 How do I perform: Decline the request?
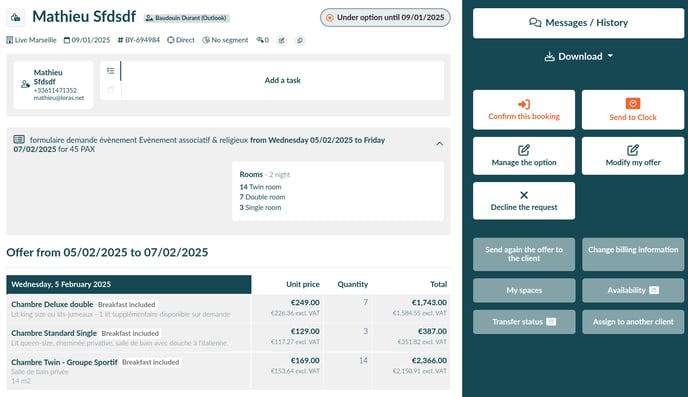point(524,201)
